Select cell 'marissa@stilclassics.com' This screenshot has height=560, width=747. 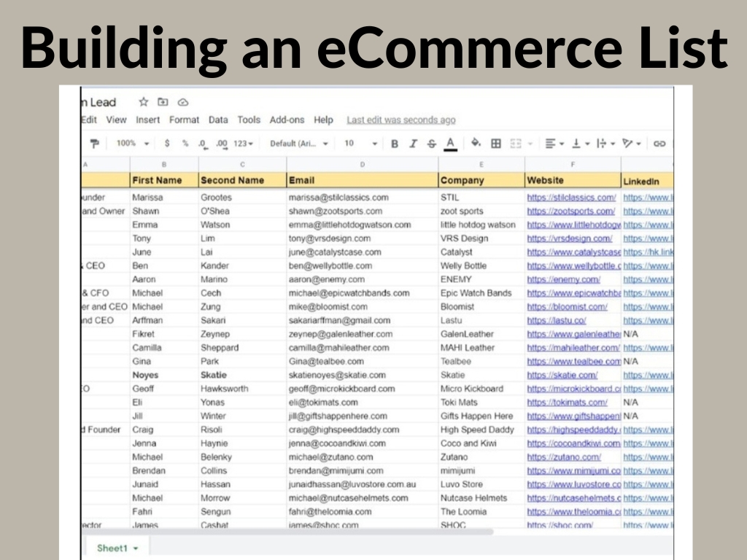[362, 197]
